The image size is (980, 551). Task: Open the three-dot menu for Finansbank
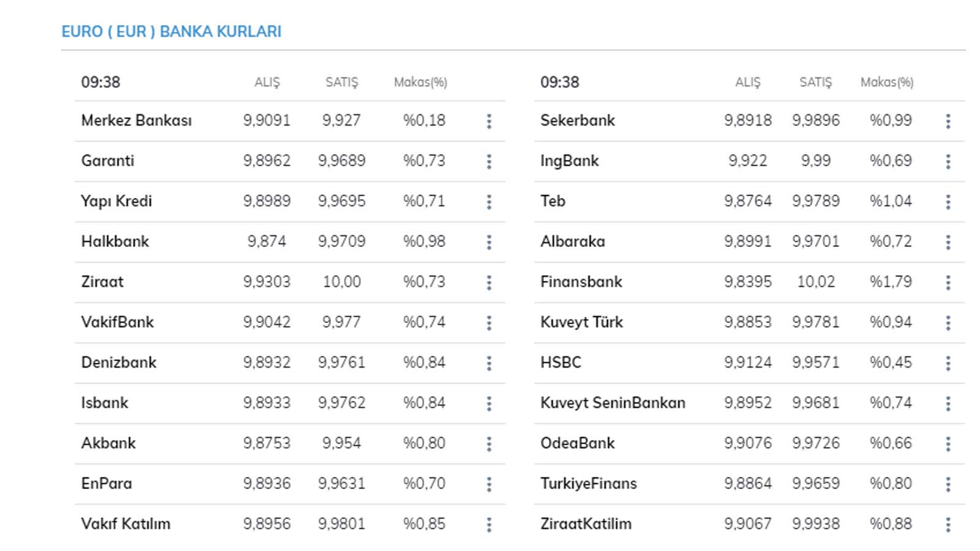click(x=948, y=282)
